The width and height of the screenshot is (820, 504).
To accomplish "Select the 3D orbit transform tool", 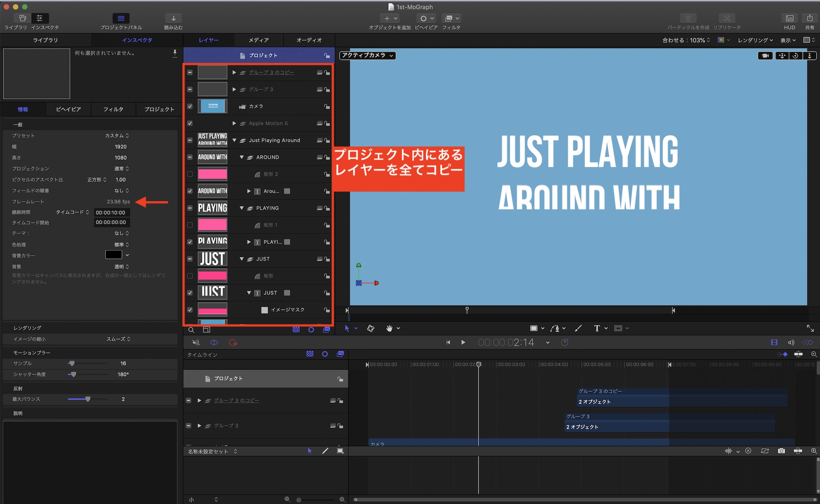I will tap(371, 328).
